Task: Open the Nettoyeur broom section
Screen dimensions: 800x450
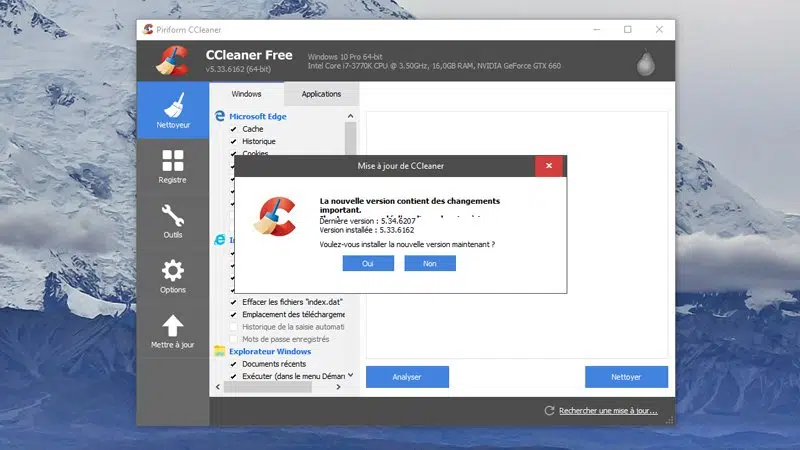Action: pos(173,110)
